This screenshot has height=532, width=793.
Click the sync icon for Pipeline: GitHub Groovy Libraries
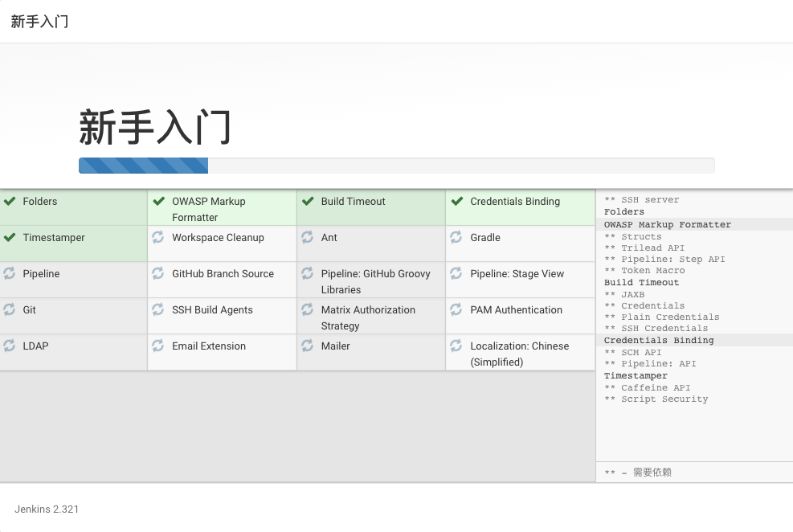(x=308, y=273)
